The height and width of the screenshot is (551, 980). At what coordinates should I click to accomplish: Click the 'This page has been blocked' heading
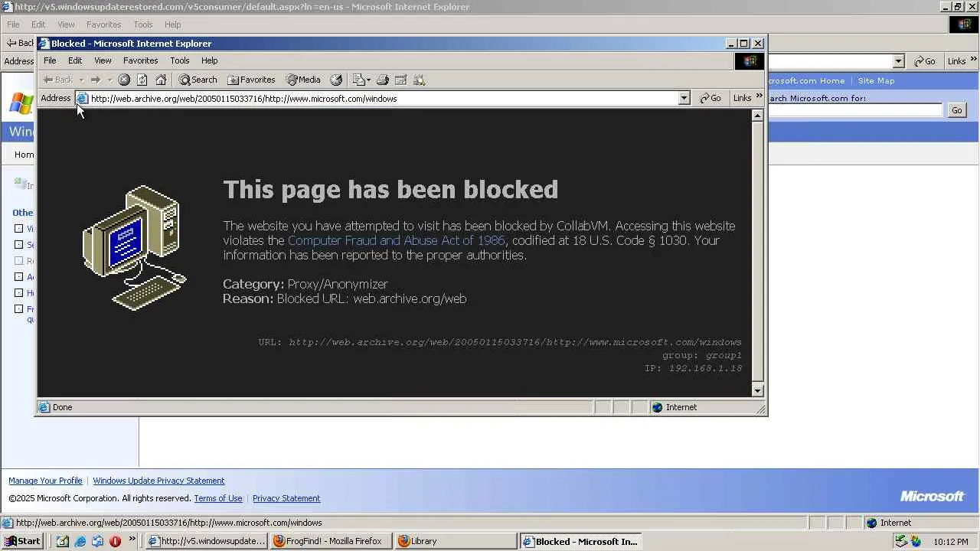coord(390,190)
